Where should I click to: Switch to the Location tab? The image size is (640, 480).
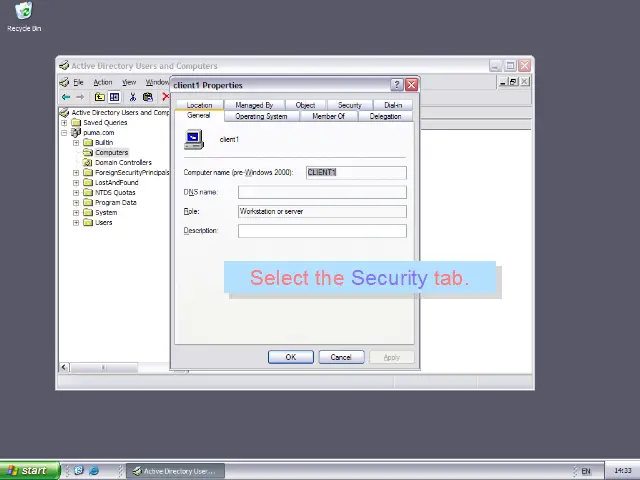point(199,105)
